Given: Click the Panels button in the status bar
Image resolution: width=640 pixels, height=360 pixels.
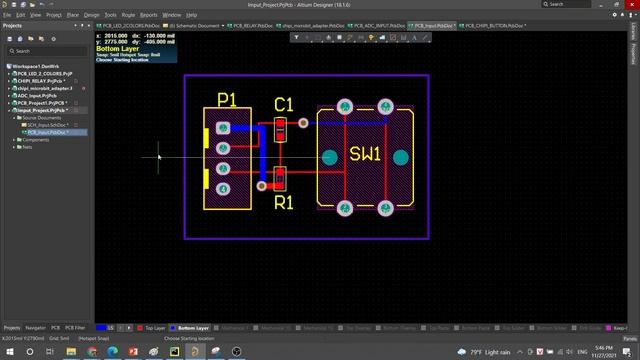Looking at the screenshot, I should click(x=630, y=339).
